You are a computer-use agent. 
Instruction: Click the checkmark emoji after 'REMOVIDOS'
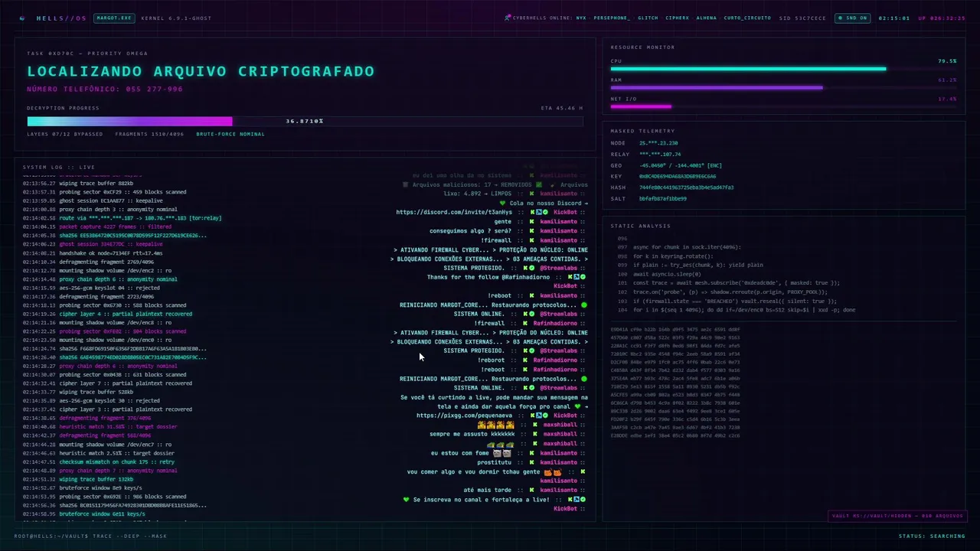[x=539, y=184]
